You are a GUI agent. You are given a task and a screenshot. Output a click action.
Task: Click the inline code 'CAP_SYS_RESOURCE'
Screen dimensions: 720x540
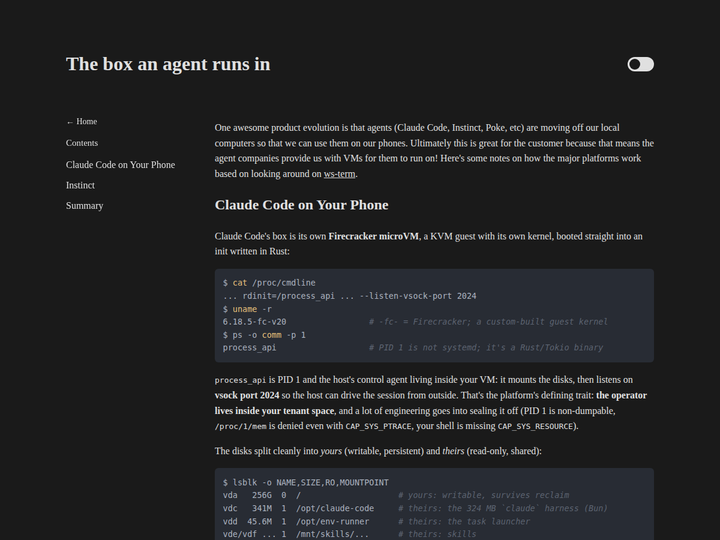(x=536, y=427)
